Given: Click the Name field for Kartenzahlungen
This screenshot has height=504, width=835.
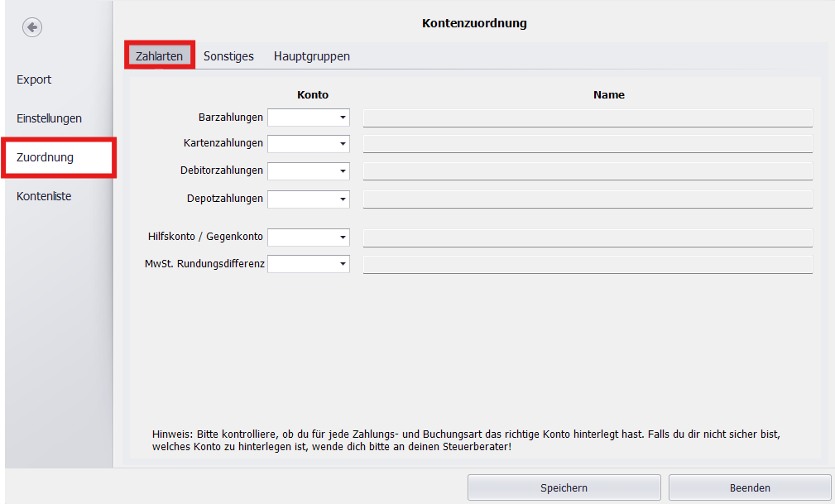Looking at the screenshot, I should [588, 143].
